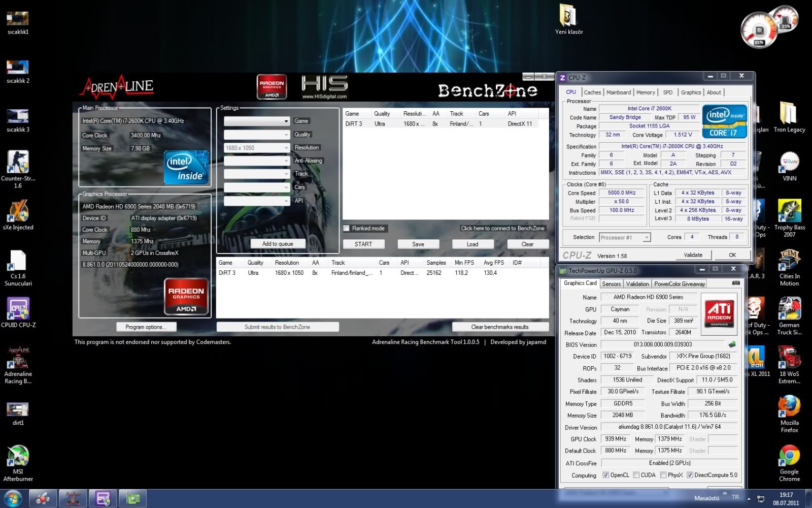Viewport: 812px width, 508px height.
Task: Open the Cs 1.6 Sunuculari file
Action: tap(18, 268)
